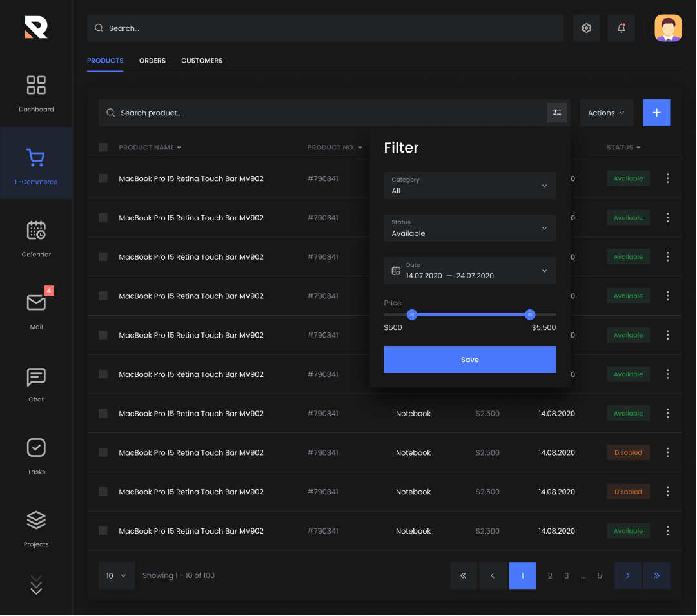Screen dimensions: 697x616
Task: Check the third product row checkbox
Action: tap(103, 256)
